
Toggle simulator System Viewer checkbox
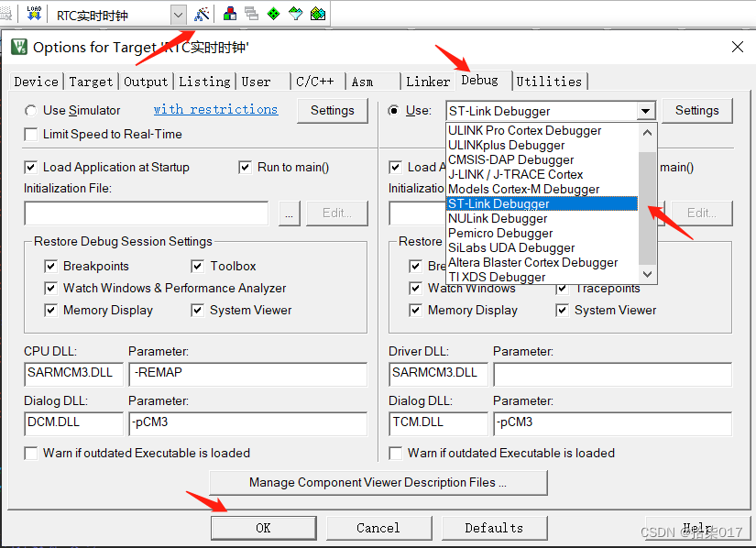197,310
